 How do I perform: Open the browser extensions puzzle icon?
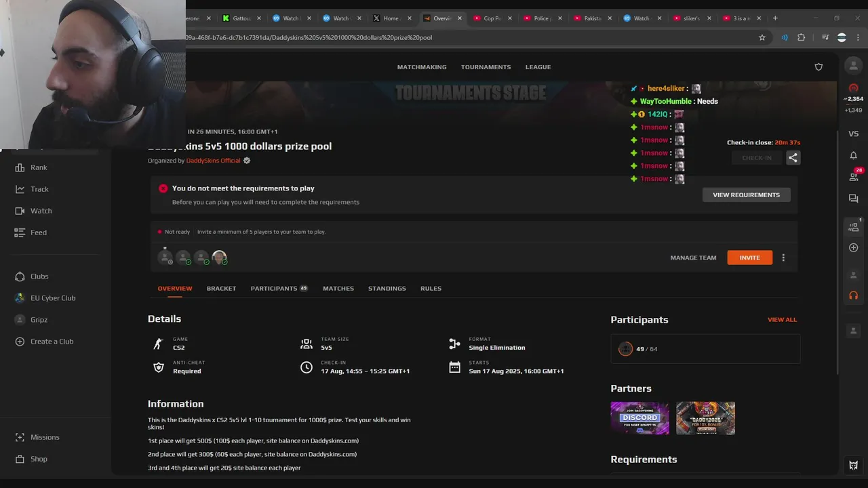(x=802, y=38)
